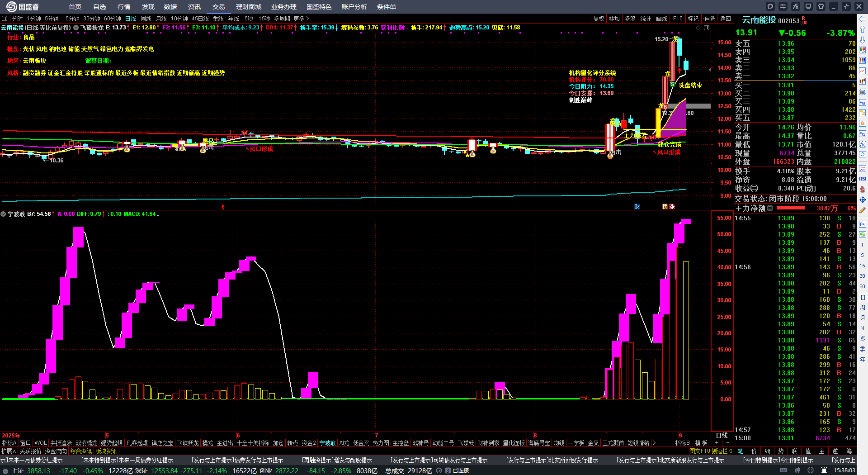Select the 飞碟妖龙 indicator tab

(188, 443)
